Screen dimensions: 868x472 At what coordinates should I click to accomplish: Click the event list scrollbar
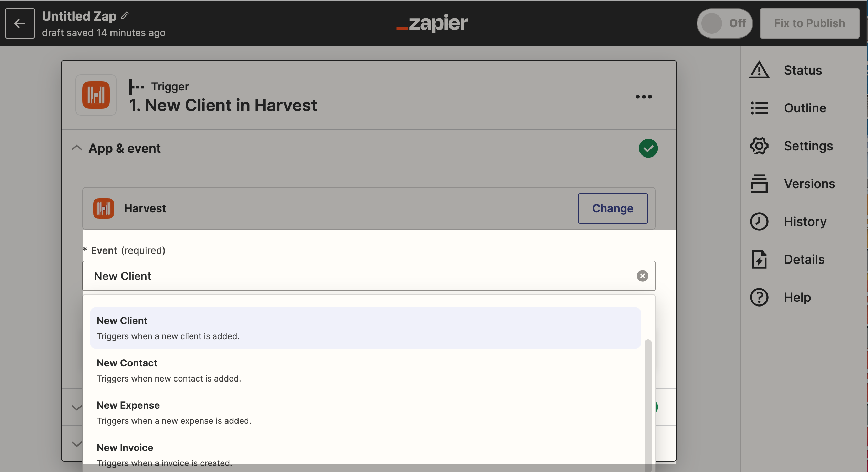click(648, 405)
